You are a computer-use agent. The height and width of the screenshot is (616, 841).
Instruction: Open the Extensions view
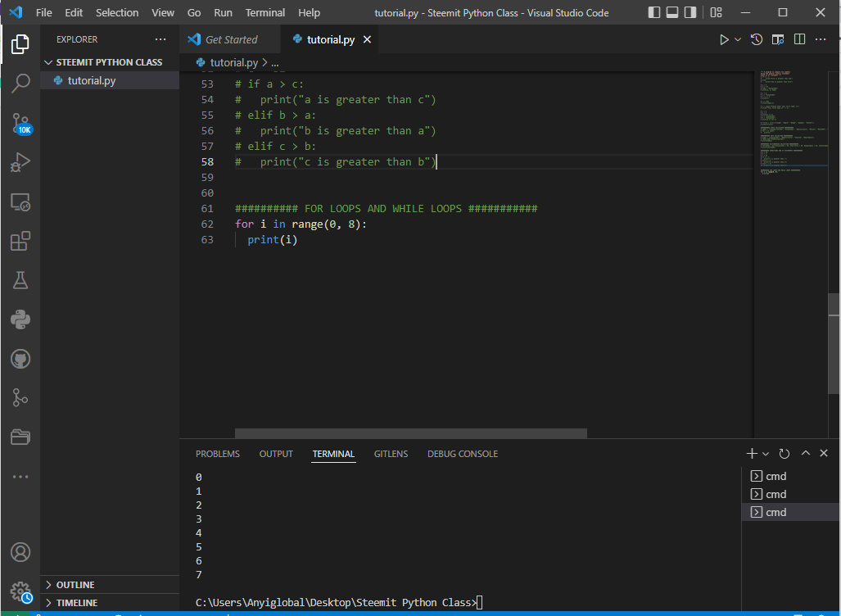20,241
